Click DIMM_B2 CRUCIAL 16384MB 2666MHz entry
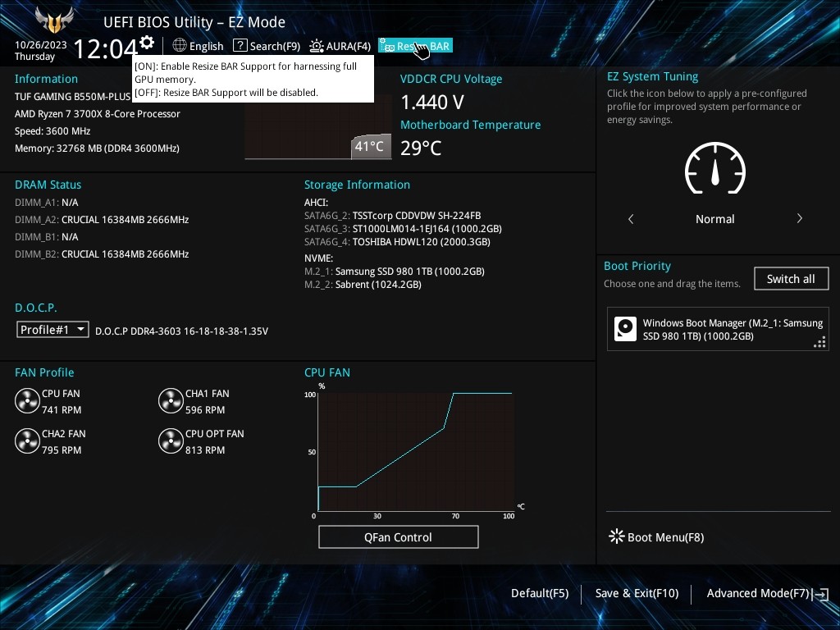The image size is (840, 630). click(102, 254)
